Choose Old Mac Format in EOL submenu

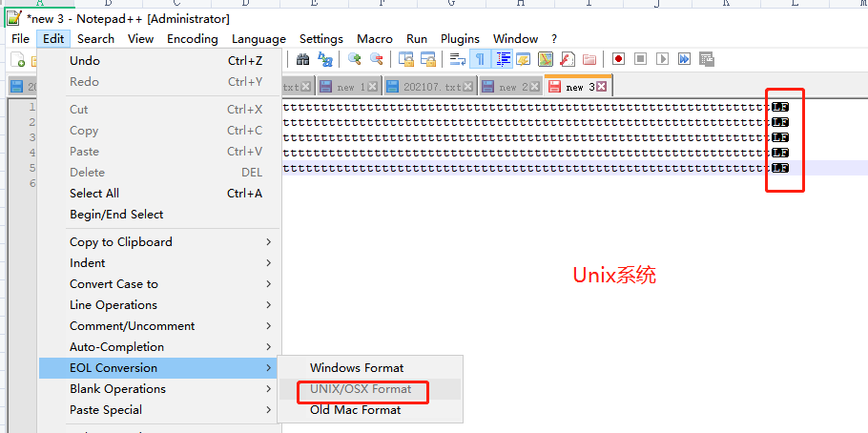(370, 410)
